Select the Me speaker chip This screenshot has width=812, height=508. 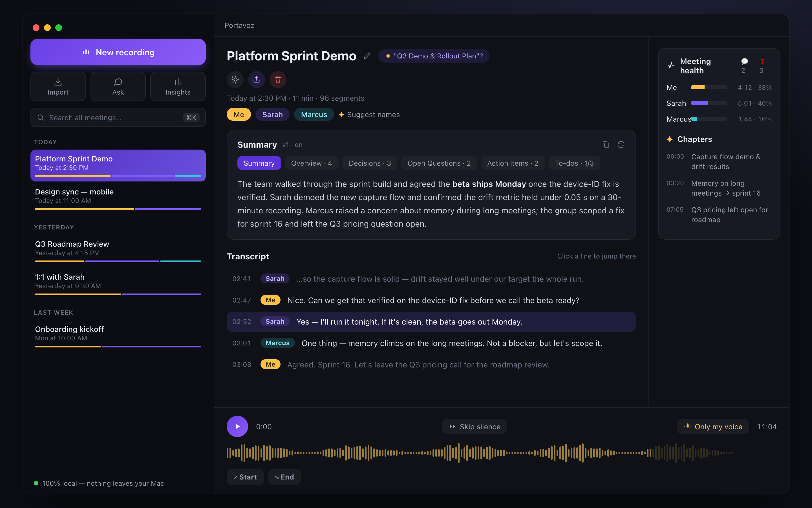click(239, 115)
